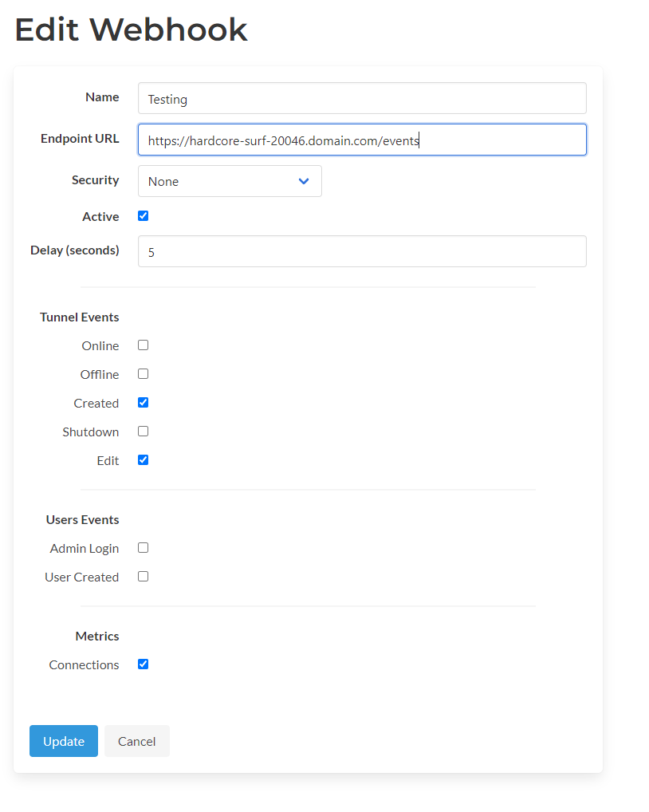Enable the User Created event

tap(143, 576)
